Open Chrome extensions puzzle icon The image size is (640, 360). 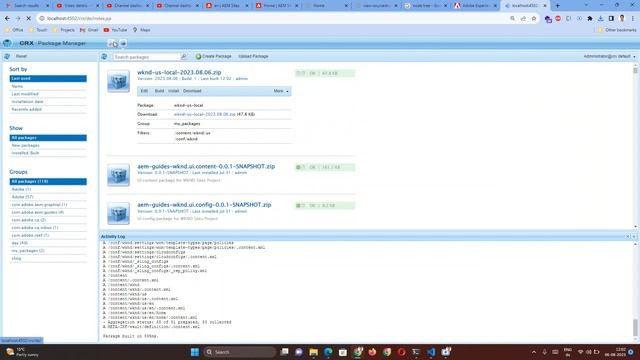(590, 18)
